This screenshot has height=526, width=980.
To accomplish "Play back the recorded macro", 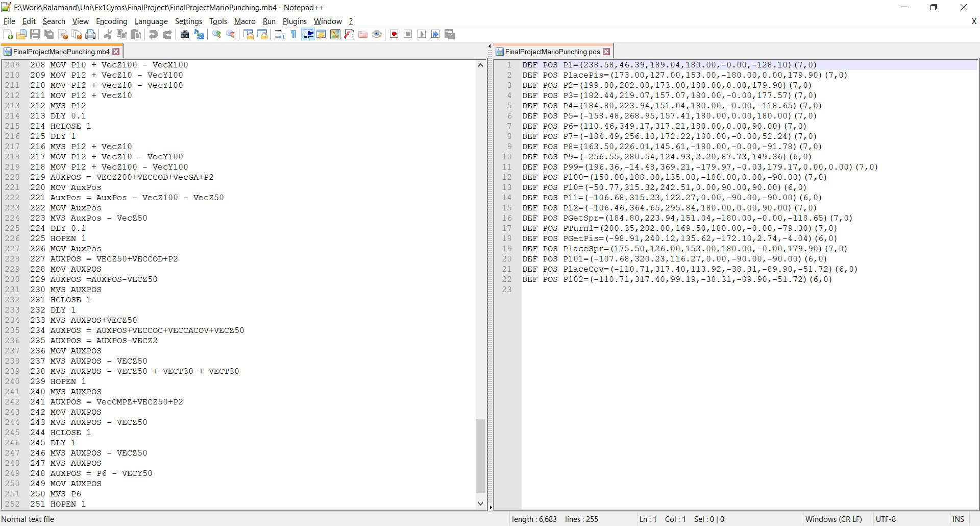I will 422,34.
